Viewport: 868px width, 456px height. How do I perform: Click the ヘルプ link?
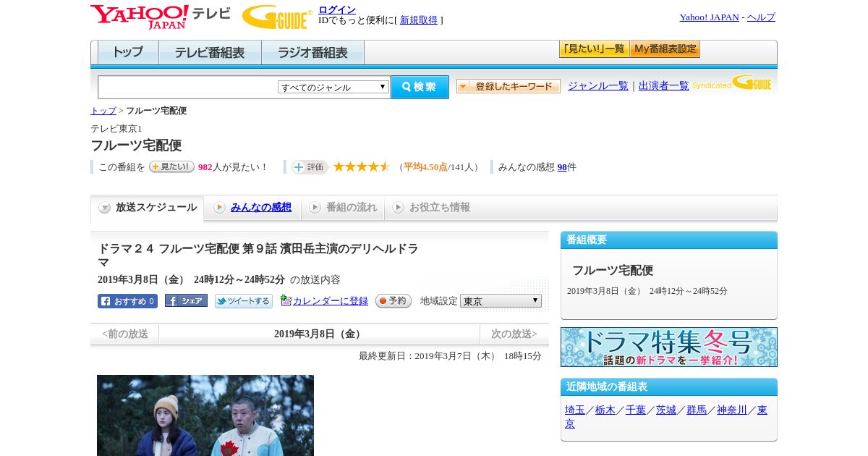pyautogui.click(x=761, y=17)
